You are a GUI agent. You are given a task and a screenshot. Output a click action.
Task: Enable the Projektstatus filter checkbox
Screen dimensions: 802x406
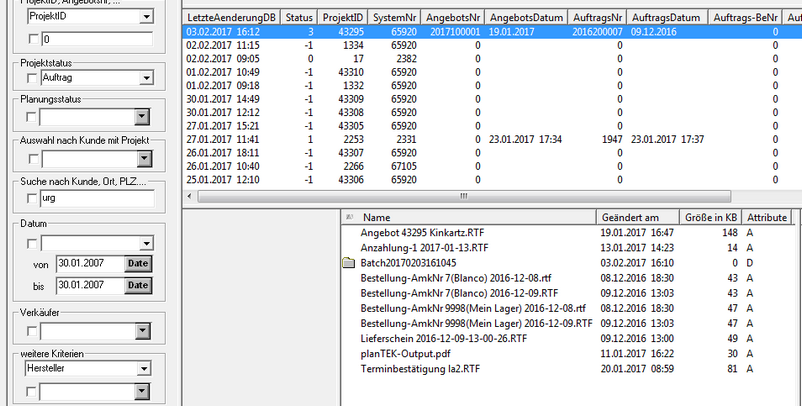tap(32, 78)
